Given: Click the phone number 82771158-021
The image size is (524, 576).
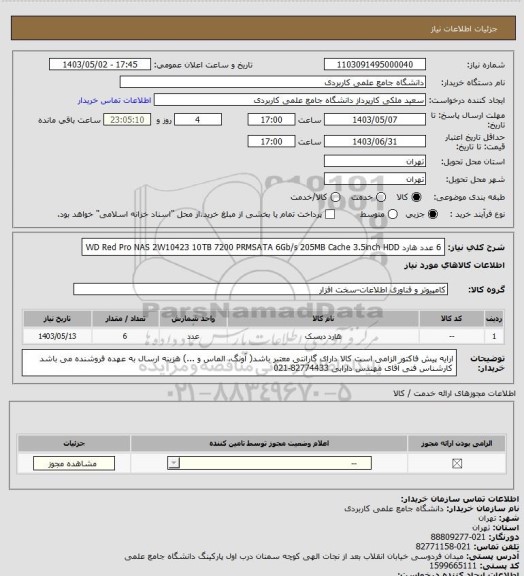Looking at the screenshot, I should 443,547.
